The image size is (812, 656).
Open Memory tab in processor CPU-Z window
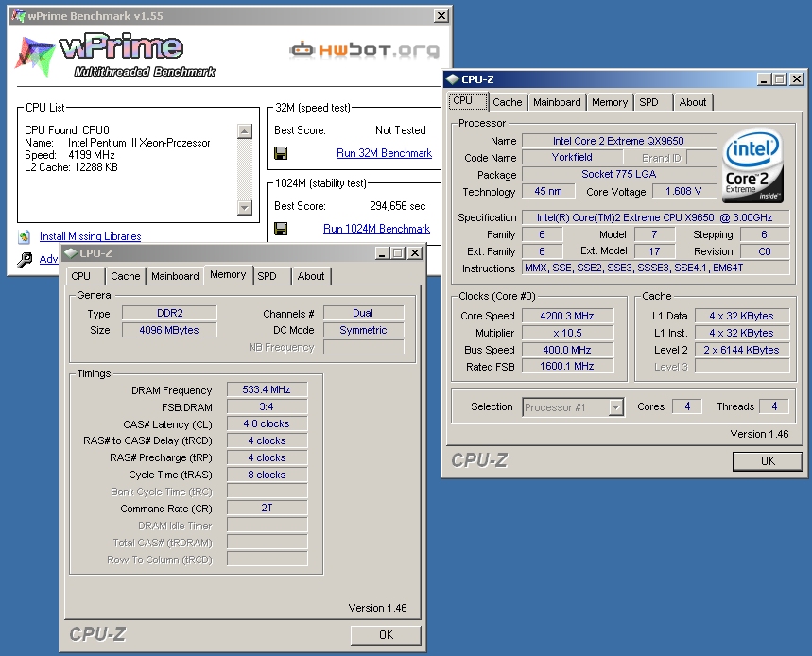610,102
